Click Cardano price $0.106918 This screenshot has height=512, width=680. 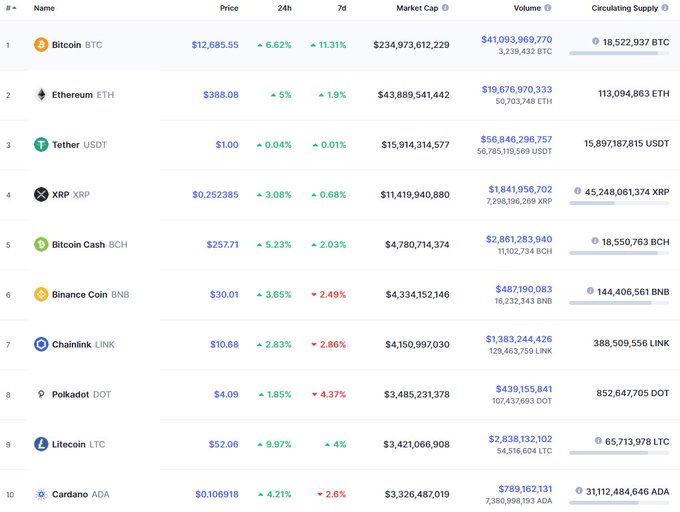(217, 494)
